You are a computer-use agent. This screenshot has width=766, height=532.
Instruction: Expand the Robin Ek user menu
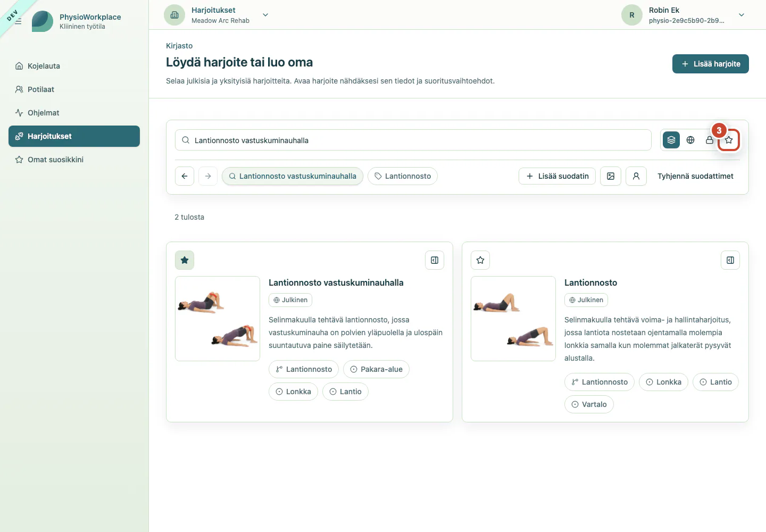point(742,15)
